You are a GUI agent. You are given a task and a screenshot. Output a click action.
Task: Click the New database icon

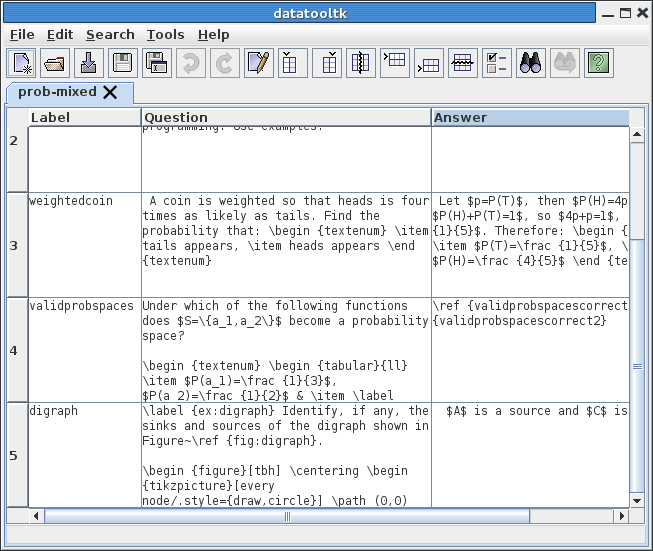point(21,63)
